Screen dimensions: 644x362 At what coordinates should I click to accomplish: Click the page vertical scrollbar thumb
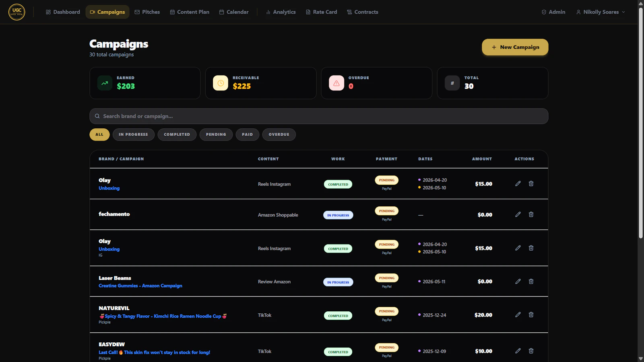(641, 123)
